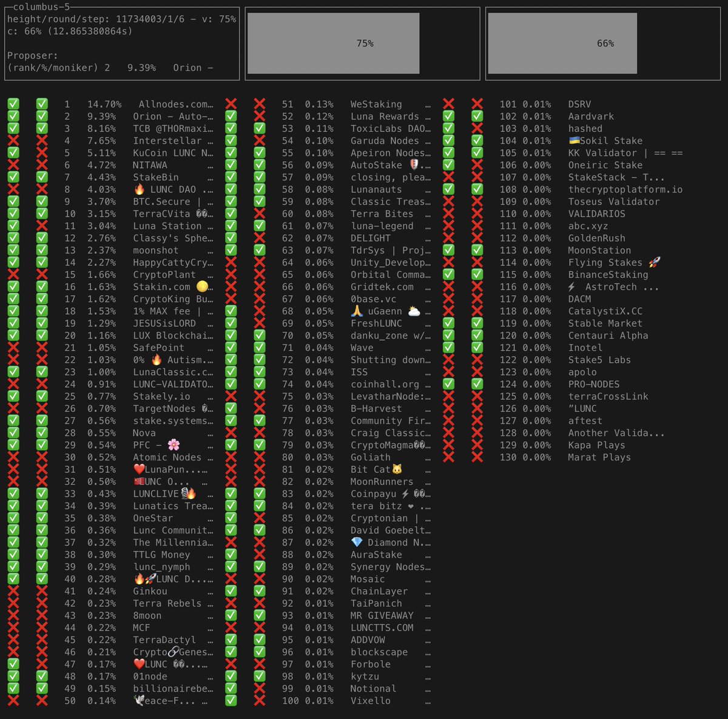Click the heart emoji before LUNC row 47
This screenshot has height=719, width=728.
point(139,664)
